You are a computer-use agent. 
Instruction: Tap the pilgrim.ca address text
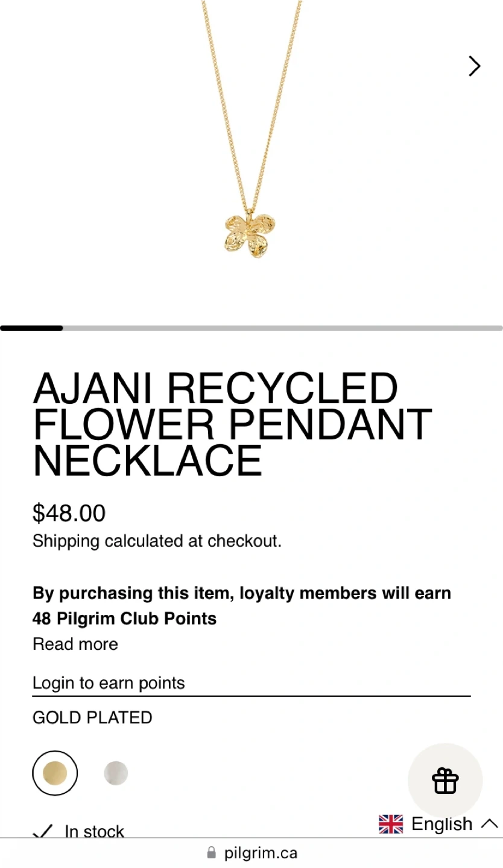point(261,853)
